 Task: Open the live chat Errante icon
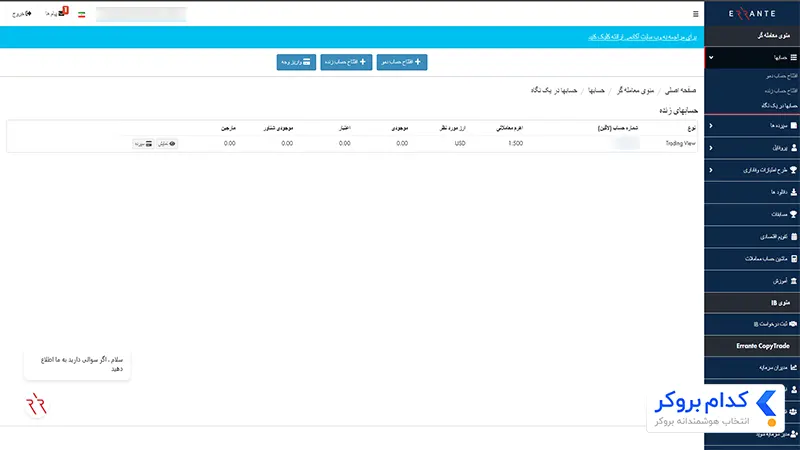coord(36,405)
